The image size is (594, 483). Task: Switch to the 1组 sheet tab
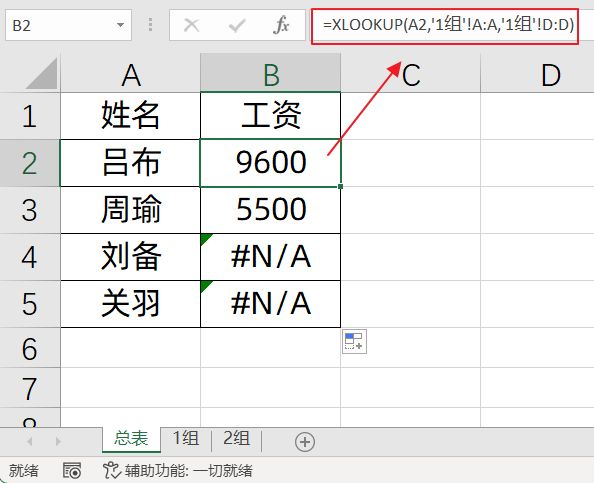[x=186, y=439]
